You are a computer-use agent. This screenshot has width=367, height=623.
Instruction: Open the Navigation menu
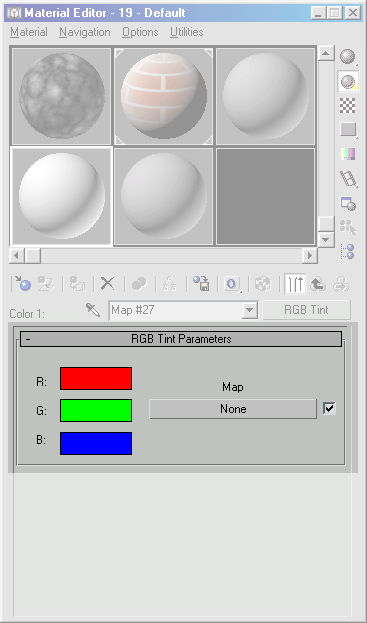coord(85,32)
